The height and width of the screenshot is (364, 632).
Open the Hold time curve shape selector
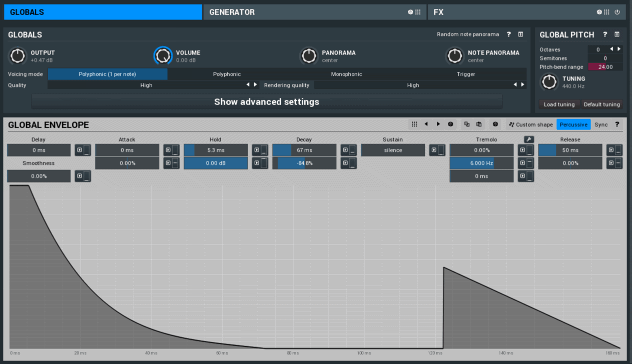[260, 150]
